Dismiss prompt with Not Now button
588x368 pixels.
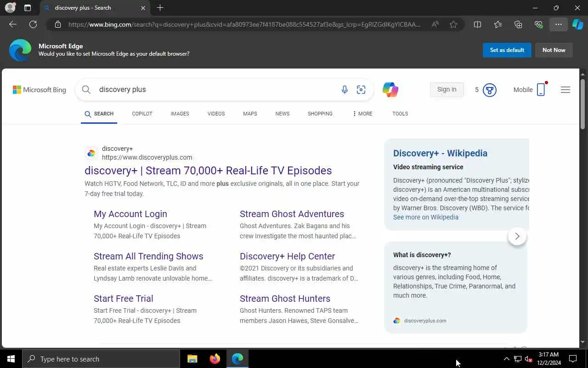click(x=554, y=50)
